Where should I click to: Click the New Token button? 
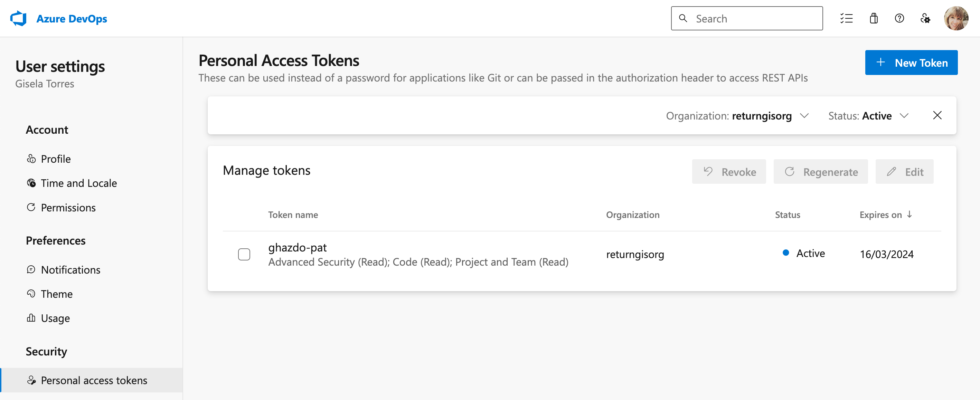[911, 63]
